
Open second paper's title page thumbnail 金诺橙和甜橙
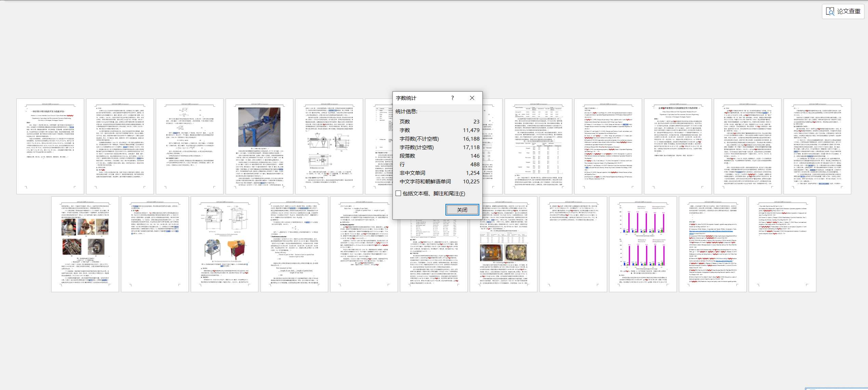678,146
